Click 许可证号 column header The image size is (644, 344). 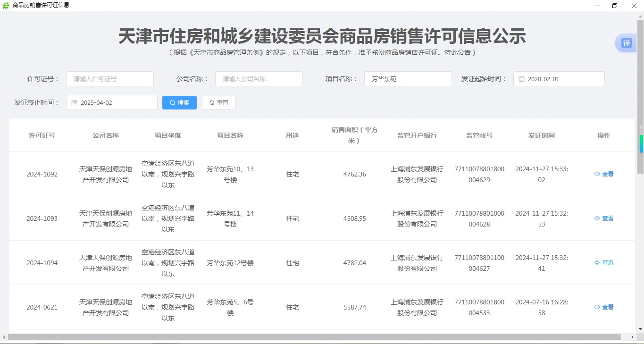tap(42, 135)
